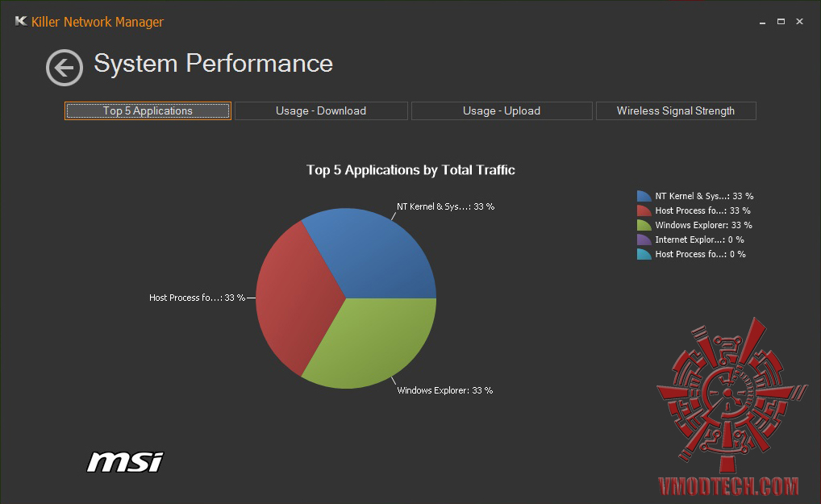Viewport: 821px width, 504px height.
Task: Select legend text 'NT Kernel & Sys...: 33 %'
Action: pos(704,196)
